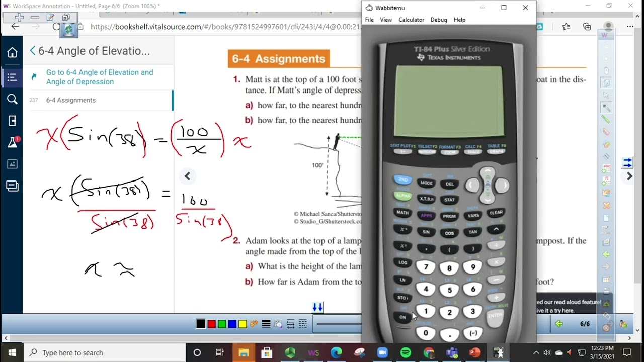Show hidden system tray icons

pyautogui.click(x=536, y=352)
